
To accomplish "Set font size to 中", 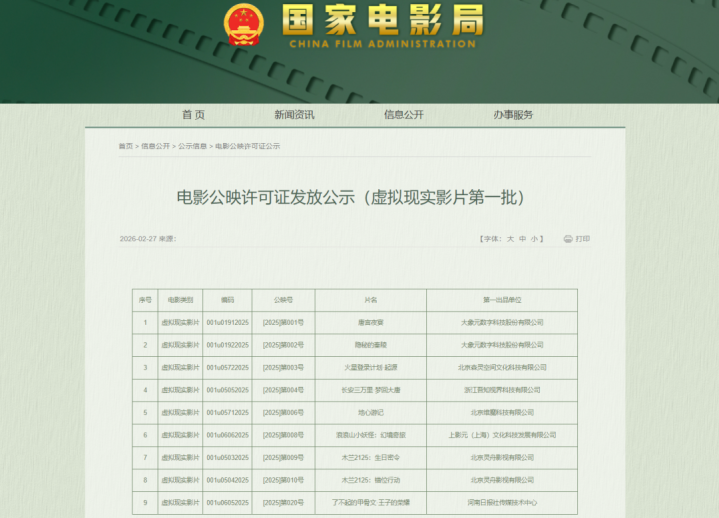I will coord(522,239).
